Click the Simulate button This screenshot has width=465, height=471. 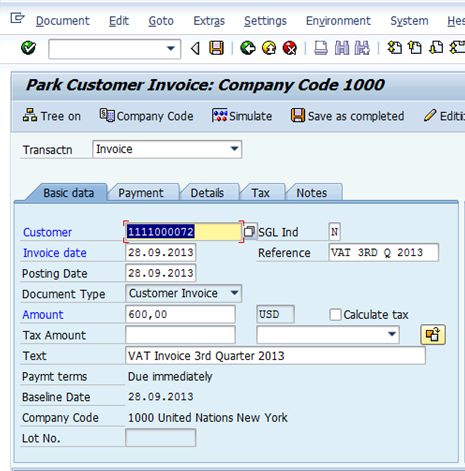coord(242,116)
